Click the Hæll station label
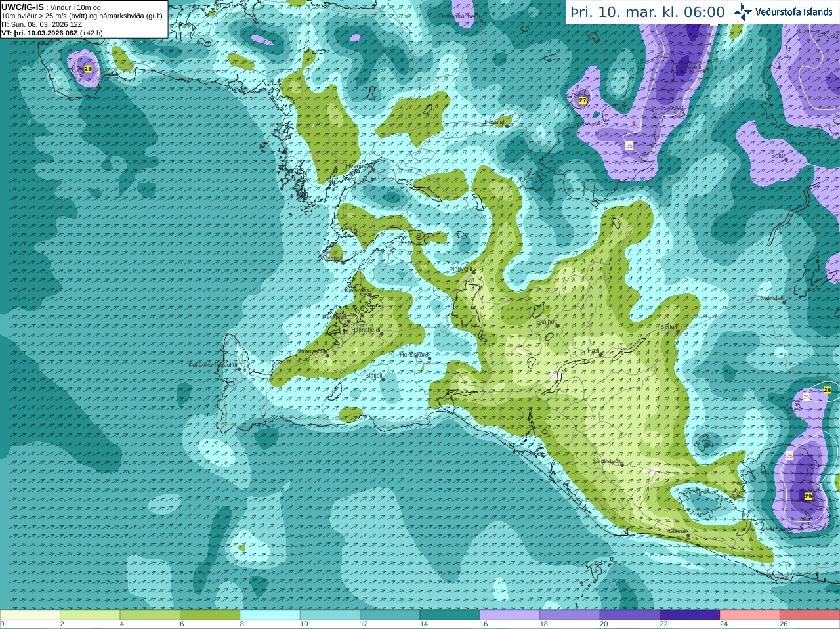This screenshot has height=629, width=840. tap(595, 351)
